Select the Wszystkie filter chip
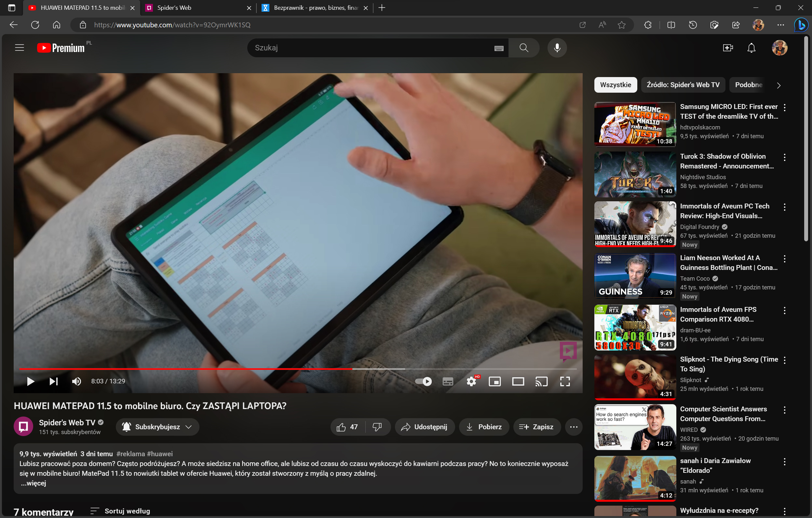Image resolution: width=812 pixels, height=518 pixels. (616, 85)
